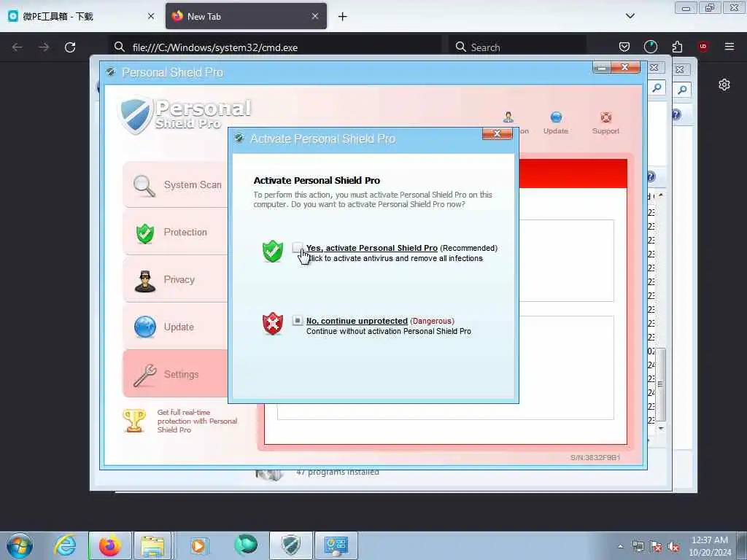Screen dimensions: 747x560
Task: Click the Firefox Search box
Action: tap(517, 47)
